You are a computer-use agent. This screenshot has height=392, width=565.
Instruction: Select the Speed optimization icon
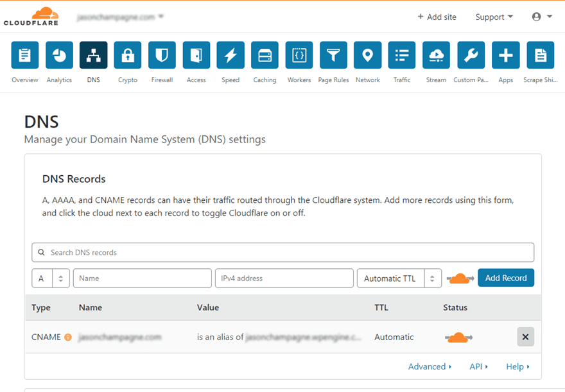point(230,55)
